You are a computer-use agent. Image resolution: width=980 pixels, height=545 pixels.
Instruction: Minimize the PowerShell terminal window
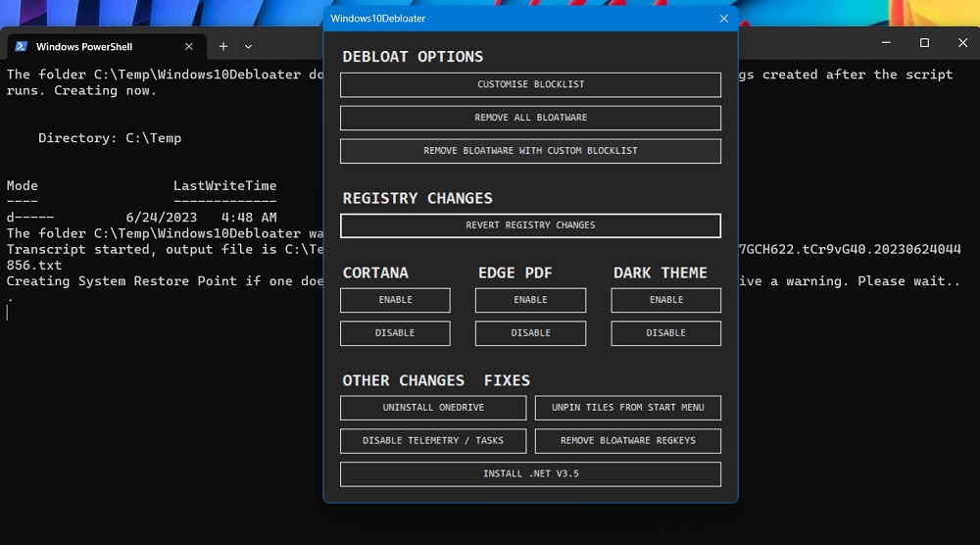point(886,42)
